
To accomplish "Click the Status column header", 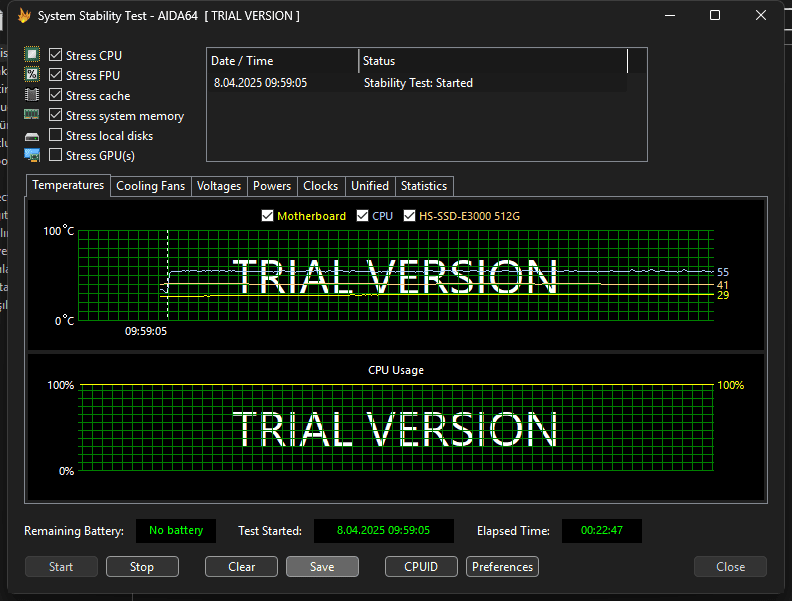I will [493, 61].
